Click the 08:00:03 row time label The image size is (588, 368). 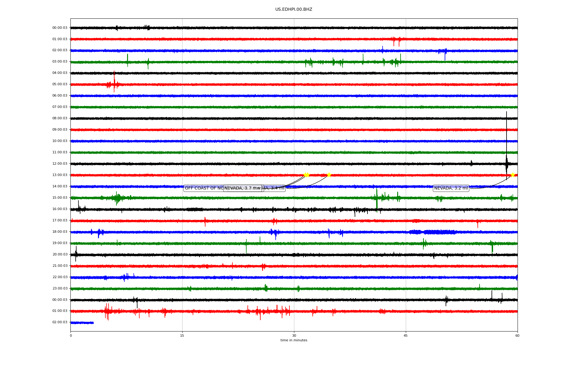[x=60, y=118]
